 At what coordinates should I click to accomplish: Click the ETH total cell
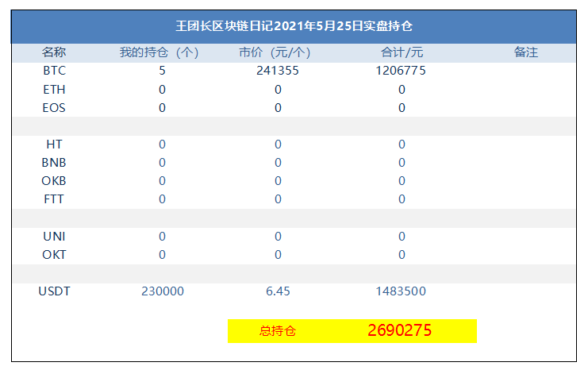(402, 89)
